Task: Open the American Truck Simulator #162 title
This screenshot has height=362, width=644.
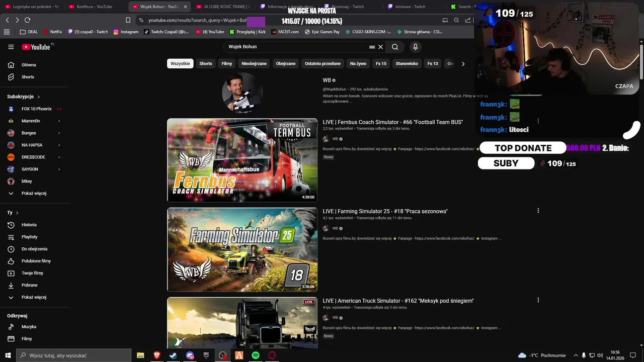Action: (x=398, y=301)
